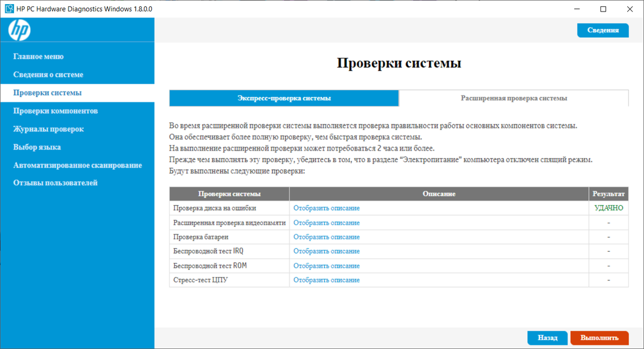Click the app icon in title bar
This screenshot has width=644, height=349.
pyautogui.click(x=9, y=9)
